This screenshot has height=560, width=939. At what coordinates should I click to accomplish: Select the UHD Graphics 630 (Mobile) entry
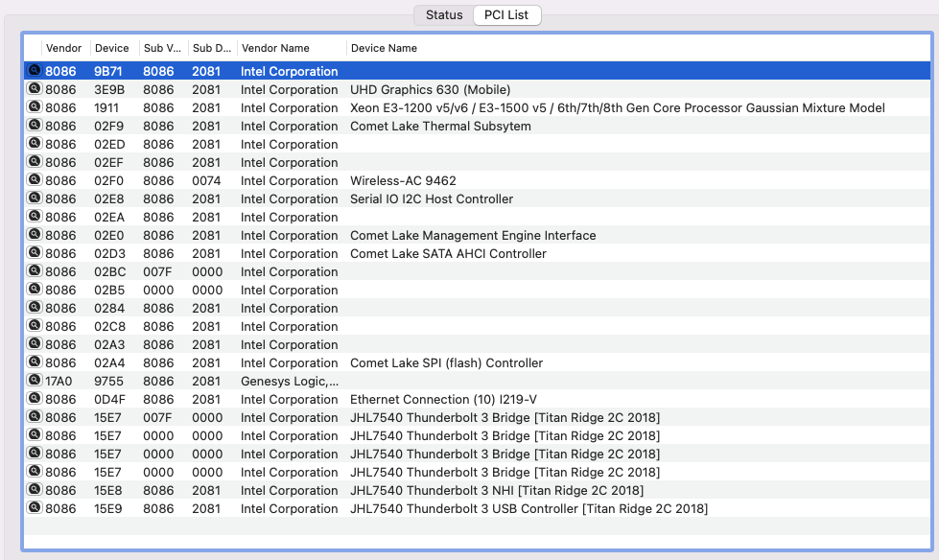pos(430,90)
